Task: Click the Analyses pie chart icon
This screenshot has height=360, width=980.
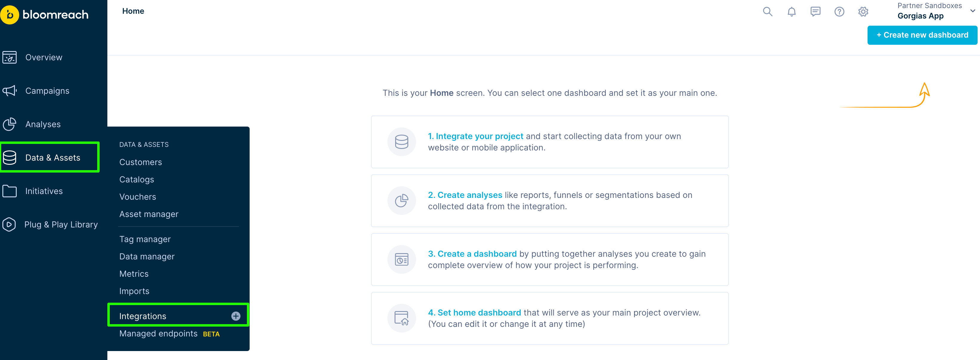Action: [10, 124]
